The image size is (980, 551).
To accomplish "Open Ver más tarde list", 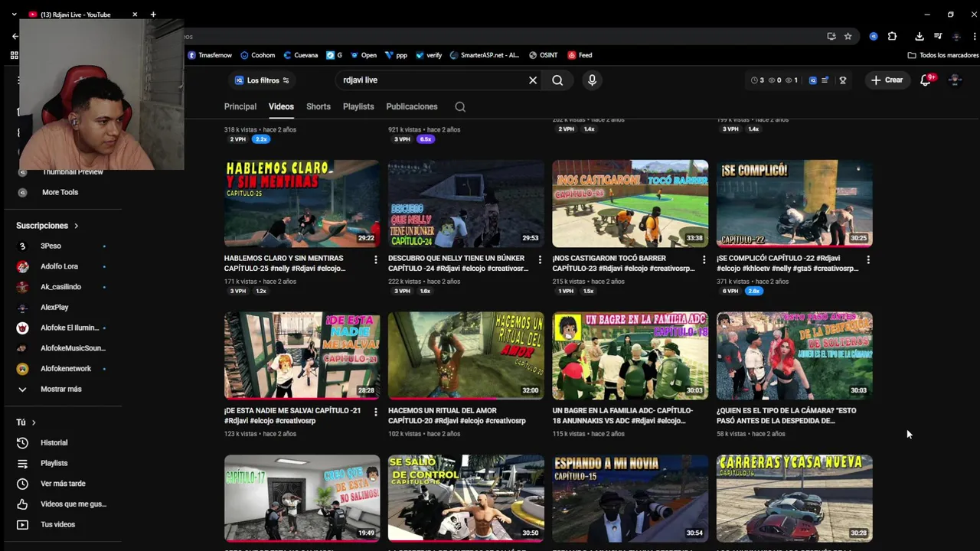I will tap(61, 484).
